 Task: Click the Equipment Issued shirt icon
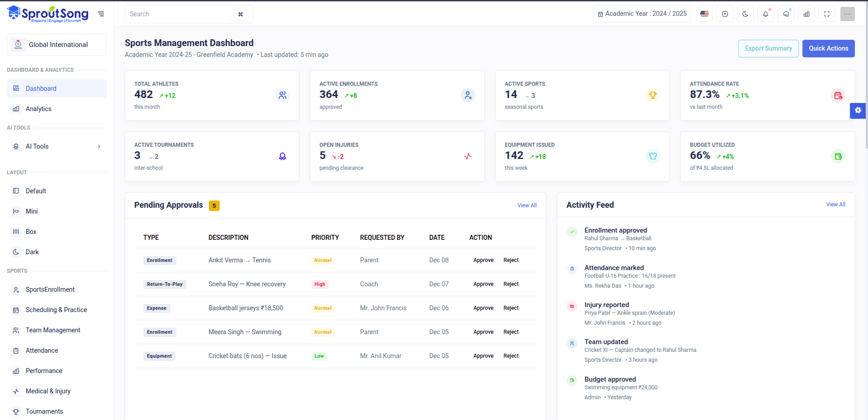(653, 156)
